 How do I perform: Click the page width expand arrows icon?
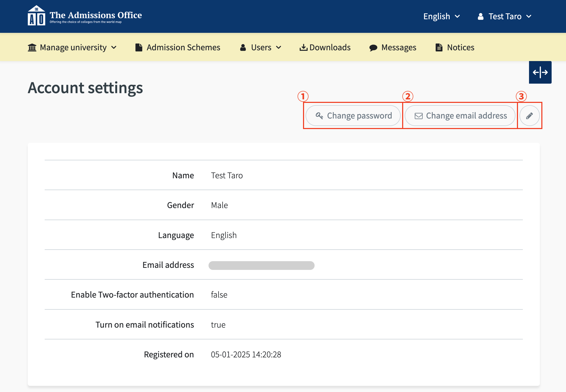[540, 72]
